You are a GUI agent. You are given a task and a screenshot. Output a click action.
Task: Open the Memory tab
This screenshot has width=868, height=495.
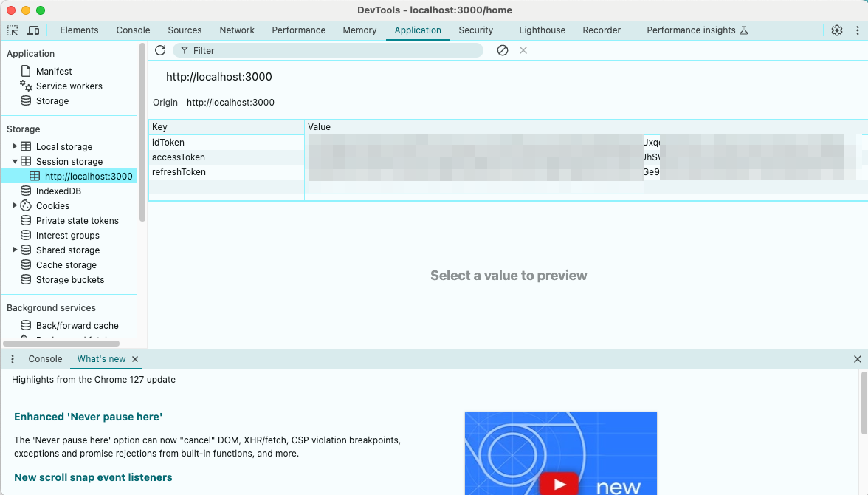tap(360, 30)
